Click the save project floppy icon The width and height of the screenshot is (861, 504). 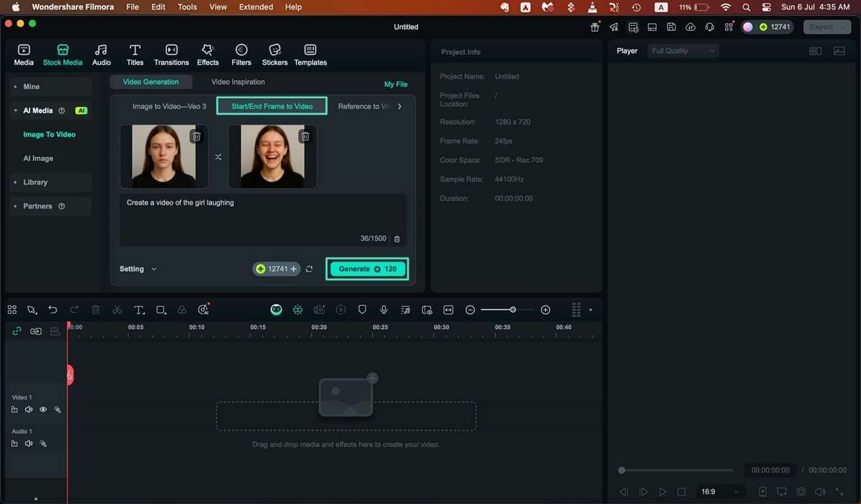click(x=671, y=27)
